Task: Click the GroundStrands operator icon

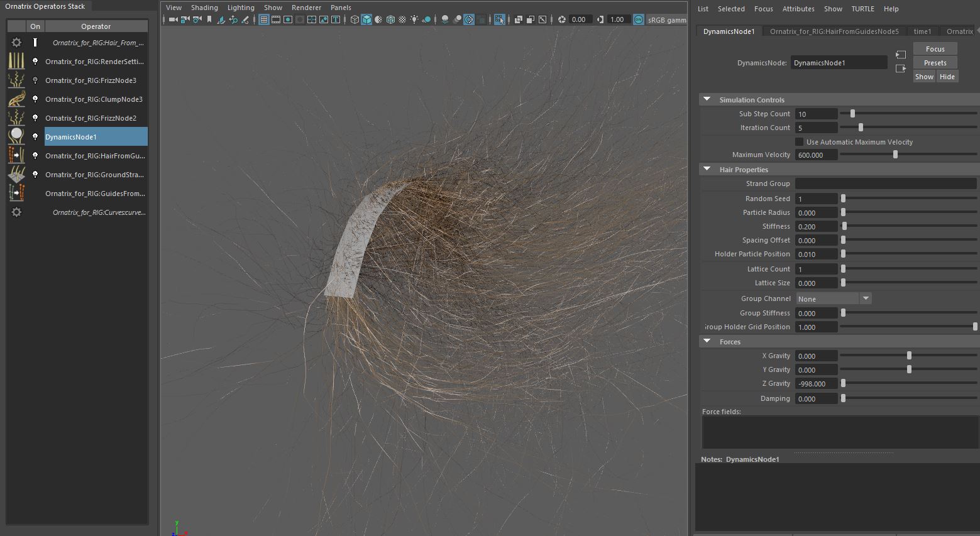Action: pyautogui.click(x=16, y=174)
